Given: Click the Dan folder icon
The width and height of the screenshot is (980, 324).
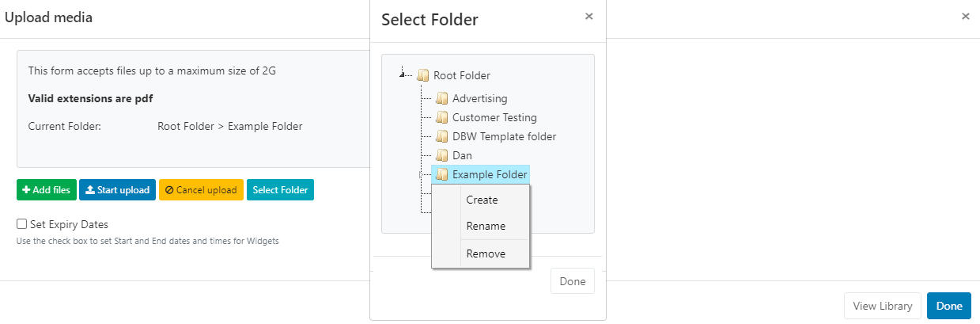Looking at the screenshot, I should click(x=442, y=155).
